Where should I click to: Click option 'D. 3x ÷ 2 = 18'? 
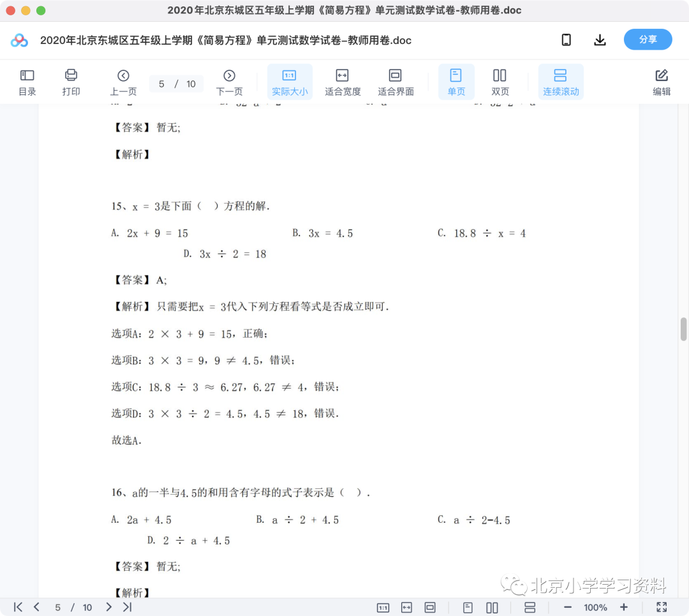coord(225,253)
